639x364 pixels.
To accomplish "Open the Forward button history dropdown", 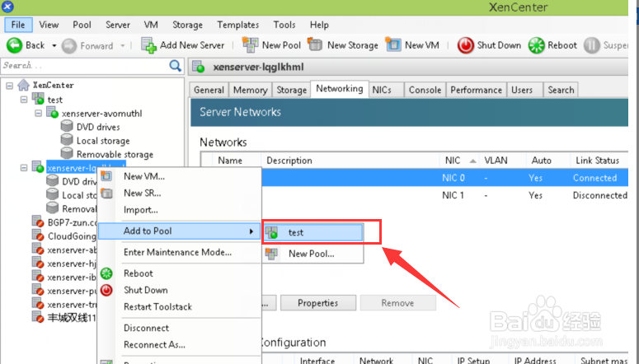I will click(122, 45).
